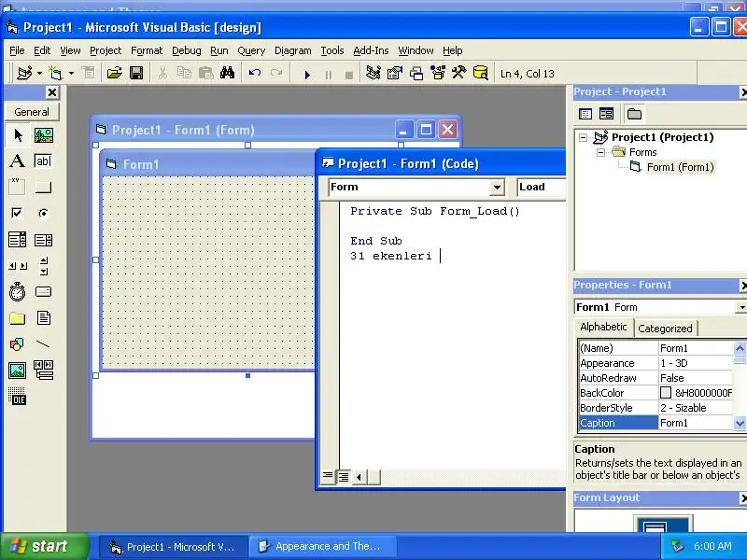Select the VScrollBar tool in toolbox
Viewport: 747px width, 560px height.
pyautogui.click(x=43, y=266)
